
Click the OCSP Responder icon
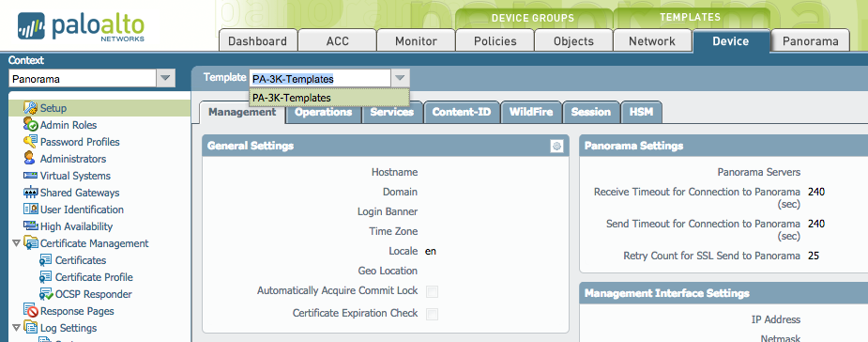coord(45,294)
